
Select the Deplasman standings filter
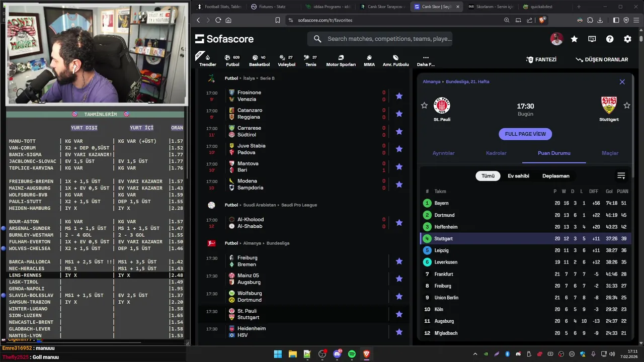coord(556,176)
